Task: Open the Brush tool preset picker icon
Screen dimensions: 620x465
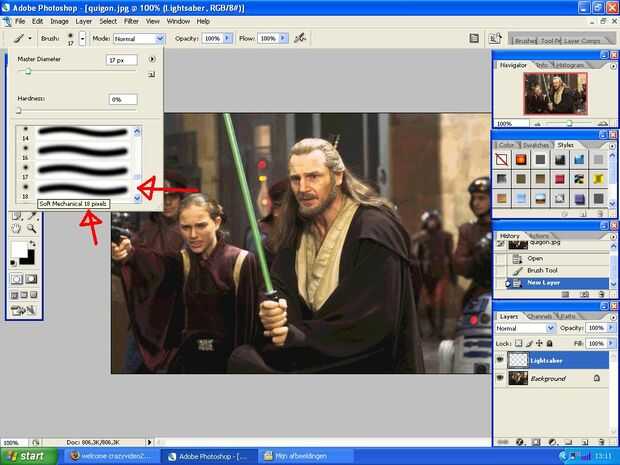Action: (22, 38)
